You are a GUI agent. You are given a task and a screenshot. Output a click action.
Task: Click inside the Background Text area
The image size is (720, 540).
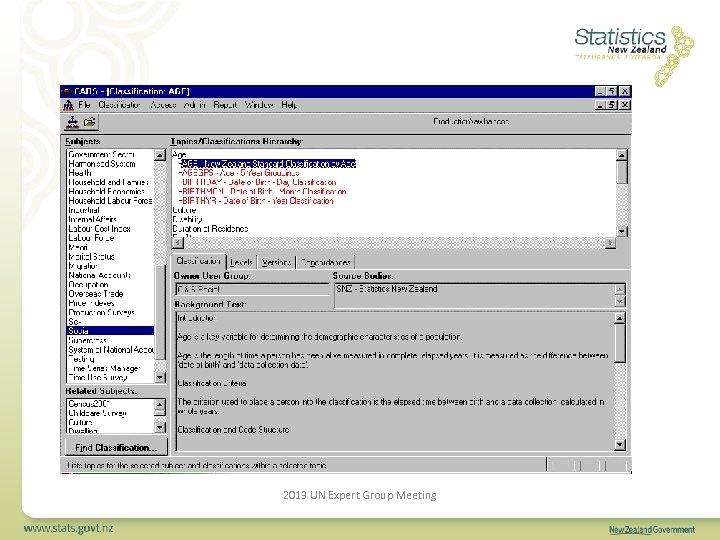395,381
